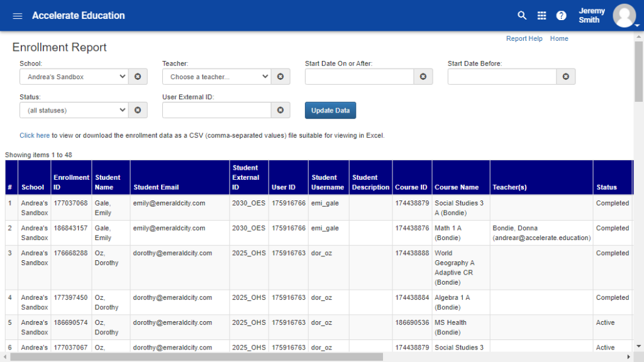Click inside the User External ID field
Image resolution: width=644 pixels, height=362 pixels.
point(216,110)
